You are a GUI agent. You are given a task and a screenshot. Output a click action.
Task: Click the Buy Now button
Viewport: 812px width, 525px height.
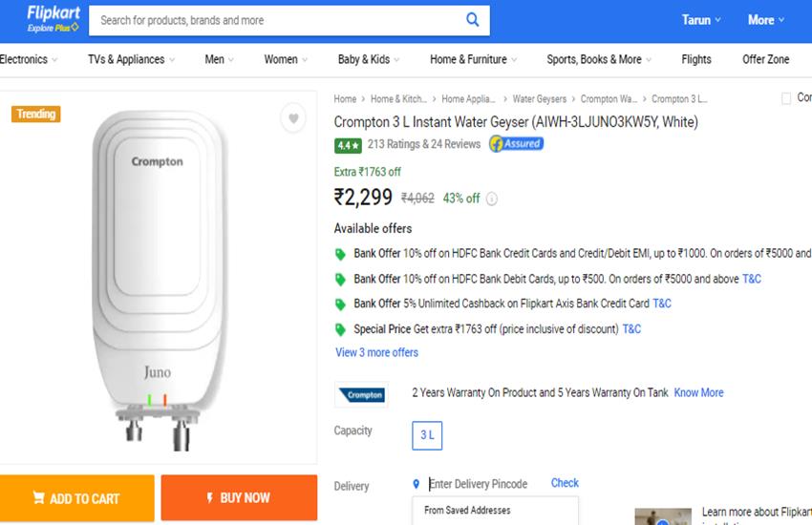click(x=239, y=497)
